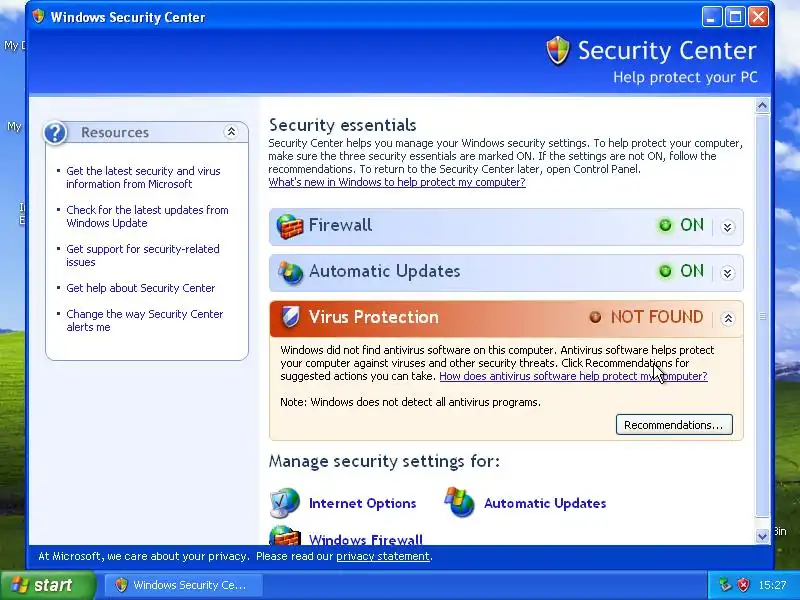Image resolution: width=800 pixels, height=600 pixels.
Task: Click the Virus Protection shield icon
Action: coord(290,317)
